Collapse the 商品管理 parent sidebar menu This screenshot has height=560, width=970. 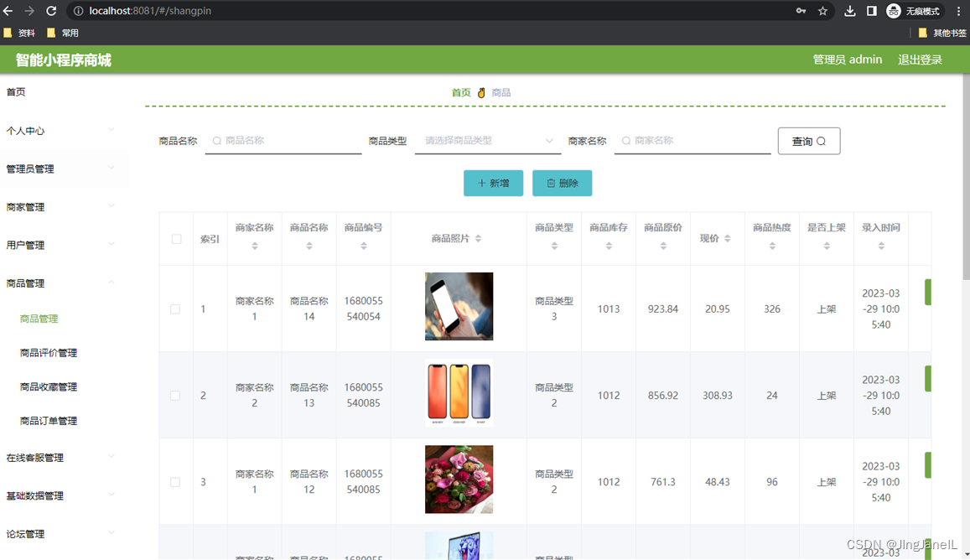point(65,283)
